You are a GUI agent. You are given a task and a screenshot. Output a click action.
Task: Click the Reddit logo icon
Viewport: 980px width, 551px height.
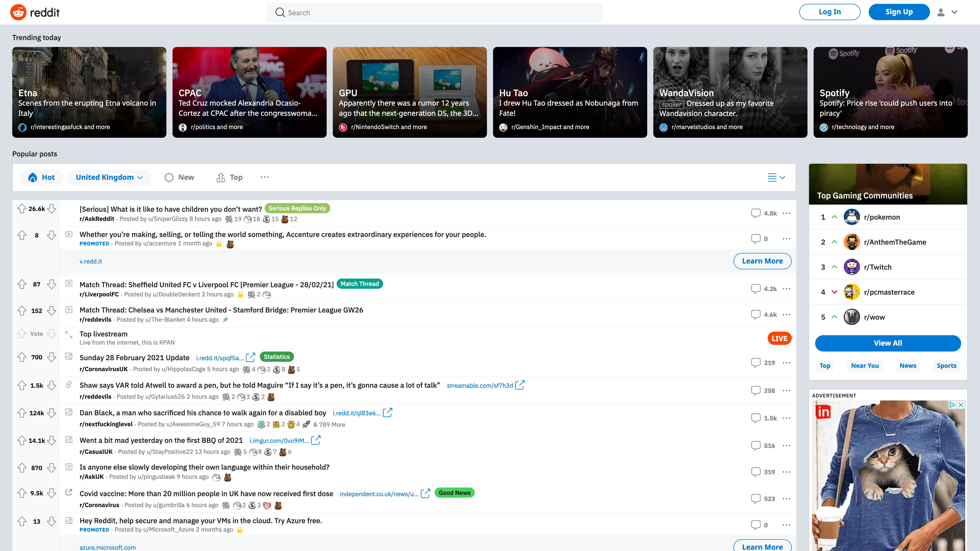click(18, 12)
